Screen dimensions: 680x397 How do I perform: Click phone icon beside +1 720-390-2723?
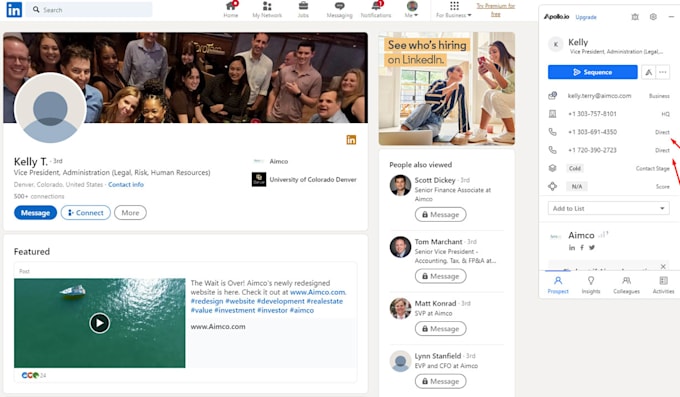click(552, 150)
